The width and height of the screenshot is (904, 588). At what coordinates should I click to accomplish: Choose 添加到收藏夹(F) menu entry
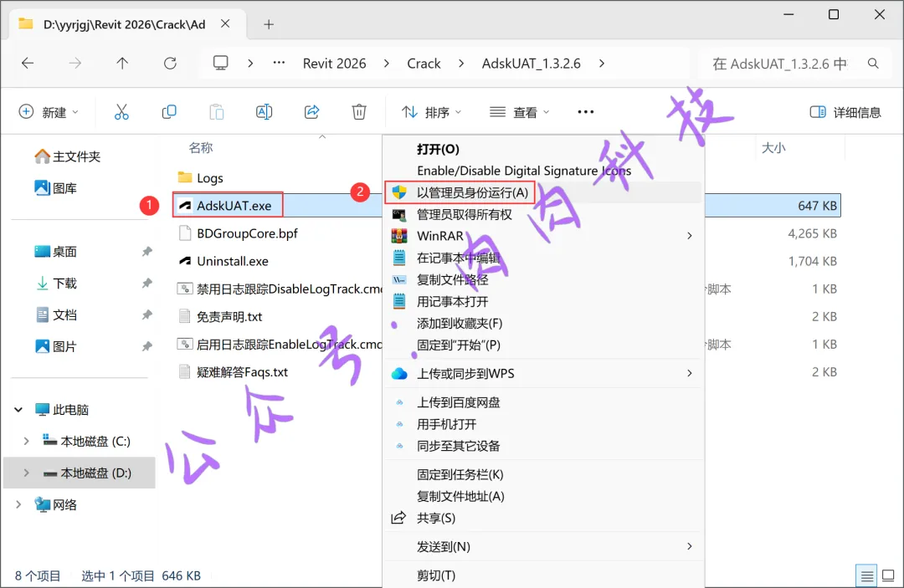tap(543, 323)
